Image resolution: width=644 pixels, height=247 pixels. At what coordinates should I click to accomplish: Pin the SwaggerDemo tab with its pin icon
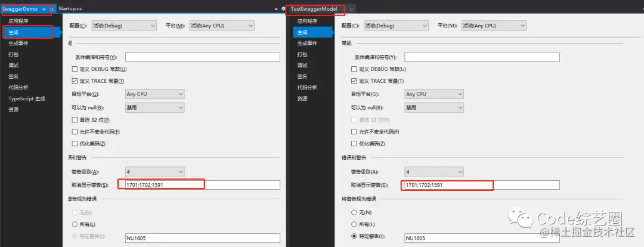[44, 9]
